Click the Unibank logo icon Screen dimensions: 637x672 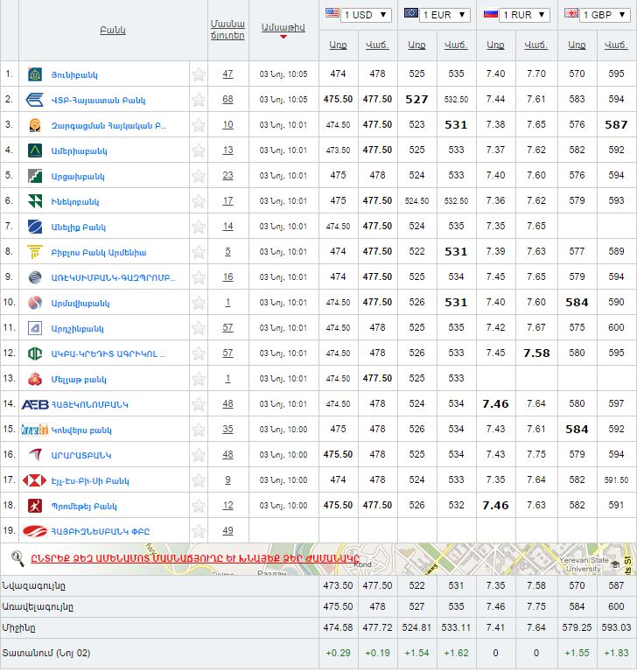click(x=35, y=74)
